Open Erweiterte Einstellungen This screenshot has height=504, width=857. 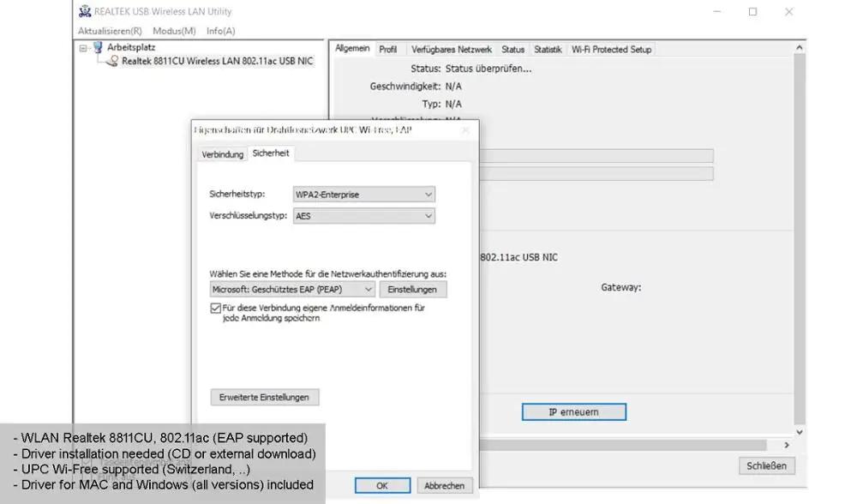coord(265,398)
